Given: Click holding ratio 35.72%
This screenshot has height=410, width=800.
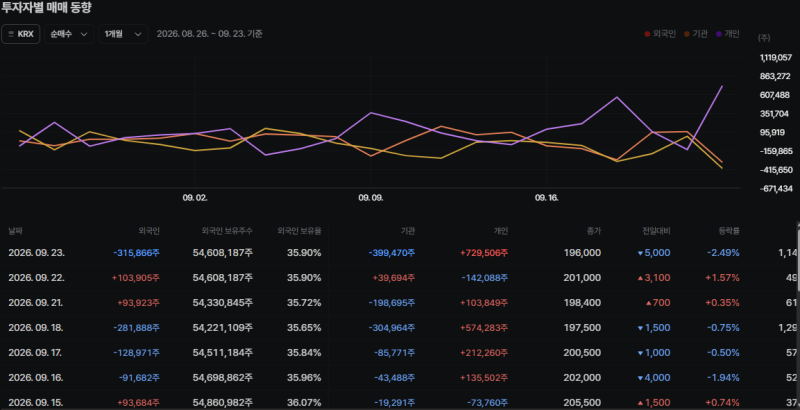Looking at the screenshot, I should click(x=304, y=303).
